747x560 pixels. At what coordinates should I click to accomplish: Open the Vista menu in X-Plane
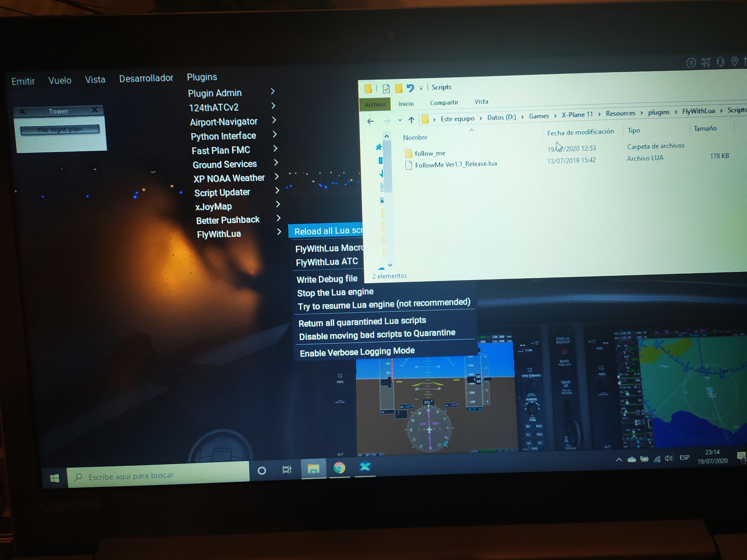(95, 80)
